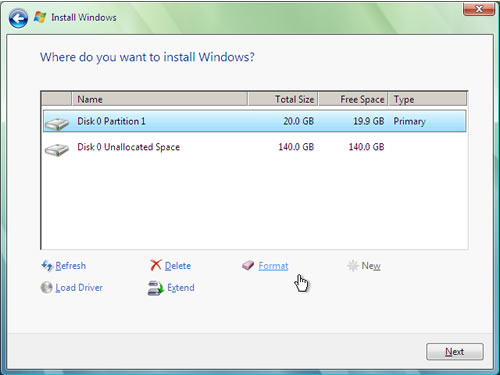Click 140.0 GB in the Total Size column
Viewport: 500px width, 375px height.
click(x=296, y=147)
